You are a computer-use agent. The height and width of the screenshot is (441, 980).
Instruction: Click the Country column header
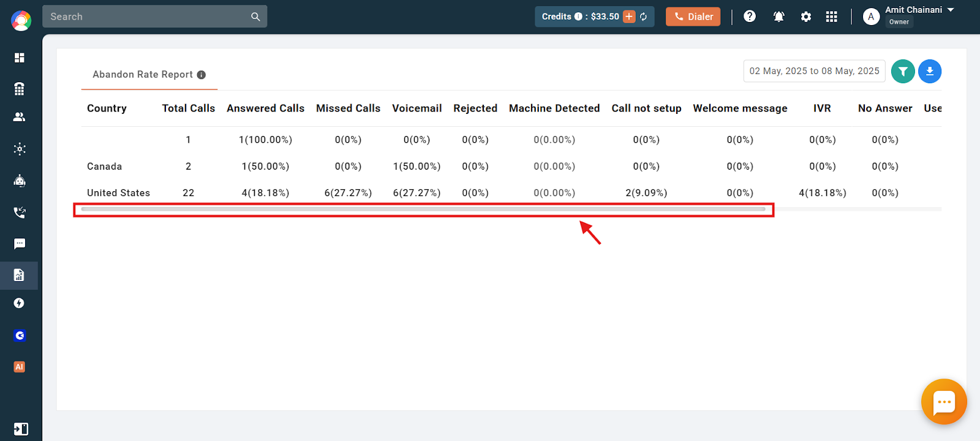click(107, 108)
